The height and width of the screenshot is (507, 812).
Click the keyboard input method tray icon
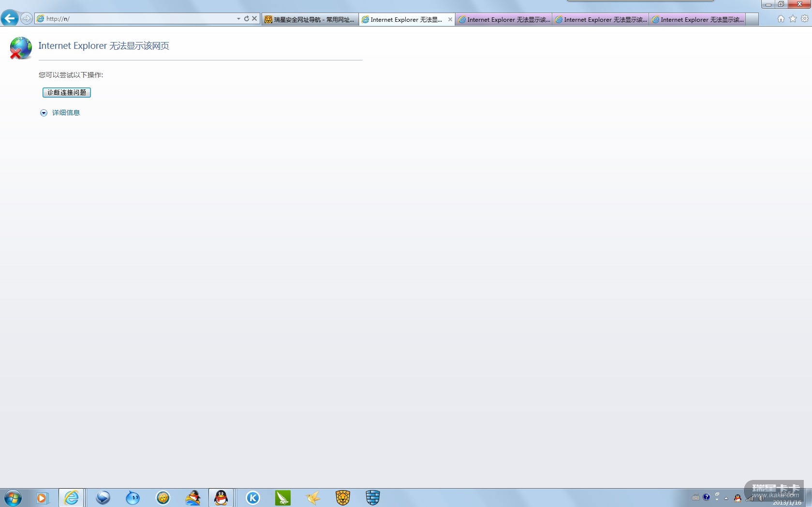(696, 497)
